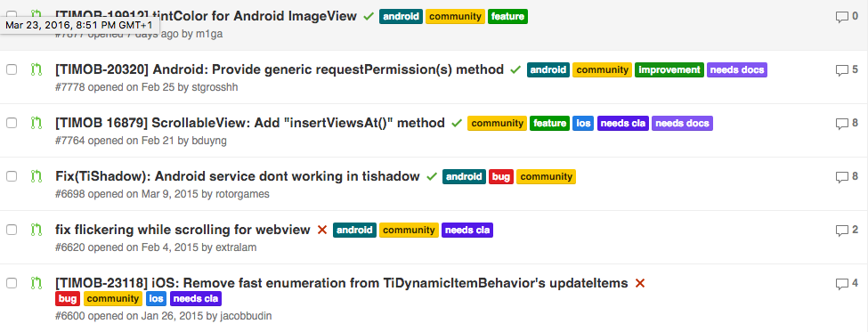Open the ScrollableView insertViewsAt() pull request title
Screen dimensions: 868x332
250,123
